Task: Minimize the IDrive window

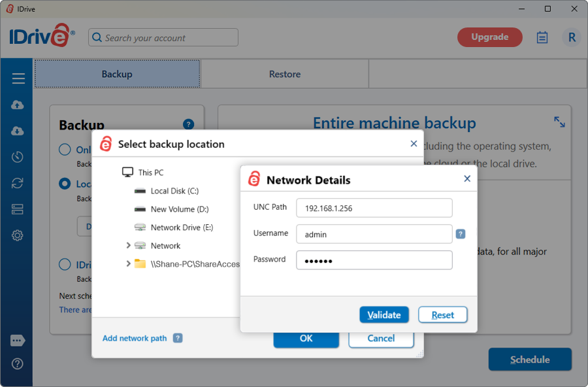Action: click(521, 8)
